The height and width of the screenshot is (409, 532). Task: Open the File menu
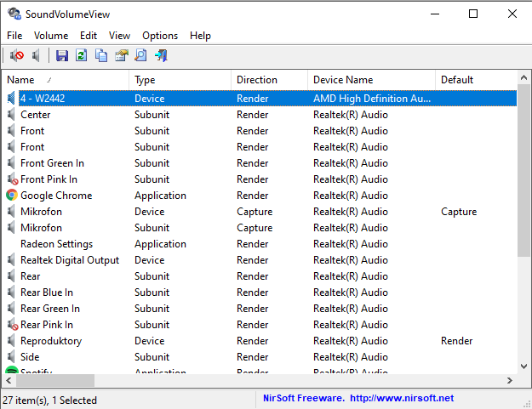[x=14, y=36]
